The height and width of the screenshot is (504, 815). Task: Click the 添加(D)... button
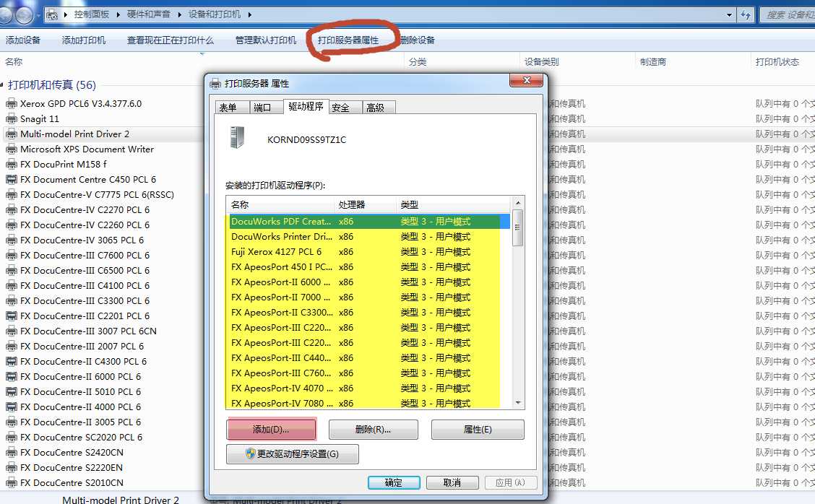(x=272, y=429)
